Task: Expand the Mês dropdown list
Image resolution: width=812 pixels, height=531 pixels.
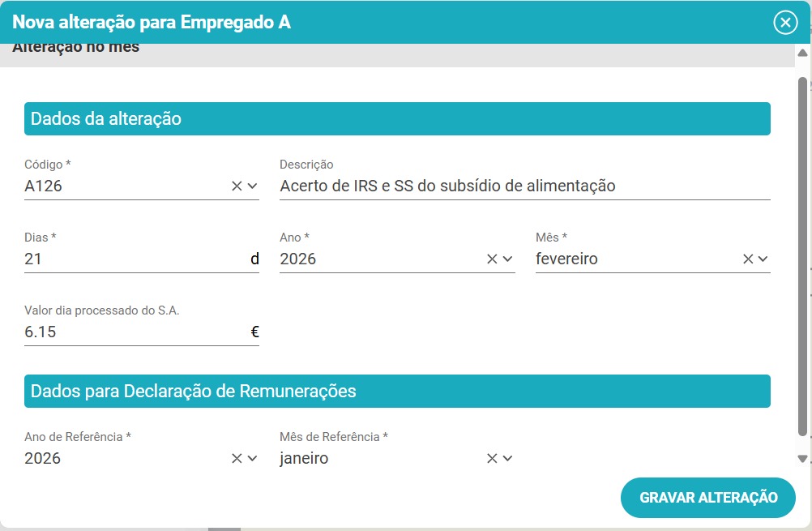Action: point(763,259)
